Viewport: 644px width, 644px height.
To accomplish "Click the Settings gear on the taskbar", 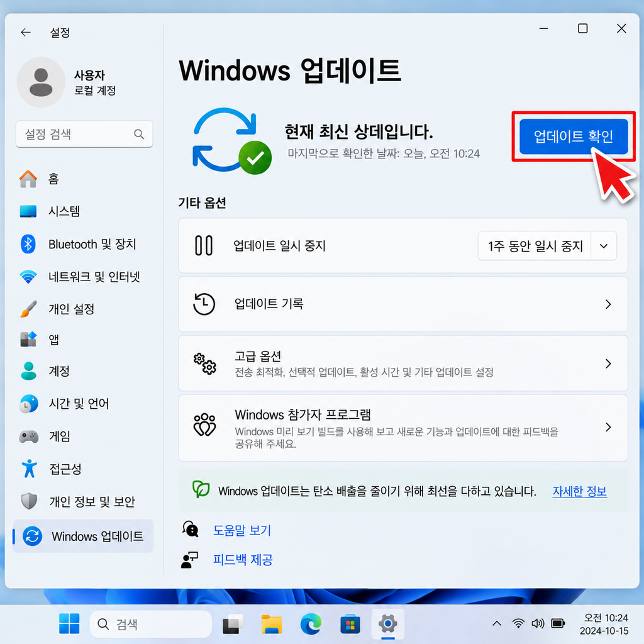I will pyautogui.click(x=387, y=625).
